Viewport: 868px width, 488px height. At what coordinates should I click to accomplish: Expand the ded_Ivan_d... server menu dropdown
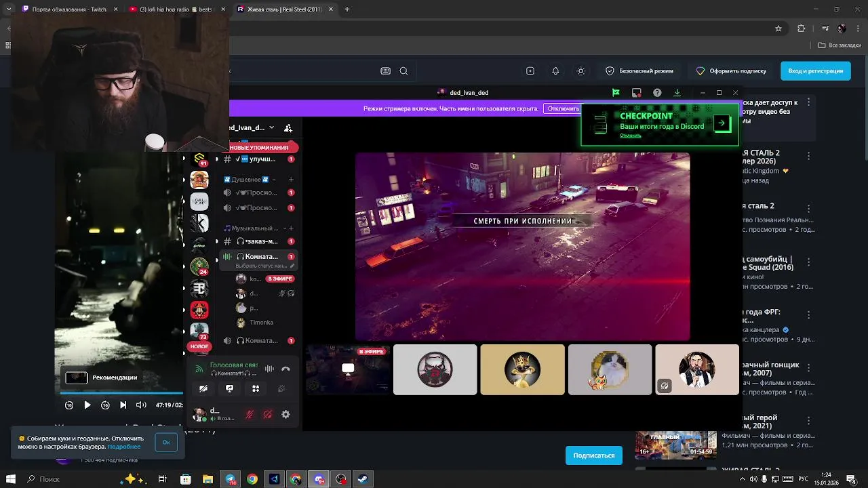click(x=271, y=127)
